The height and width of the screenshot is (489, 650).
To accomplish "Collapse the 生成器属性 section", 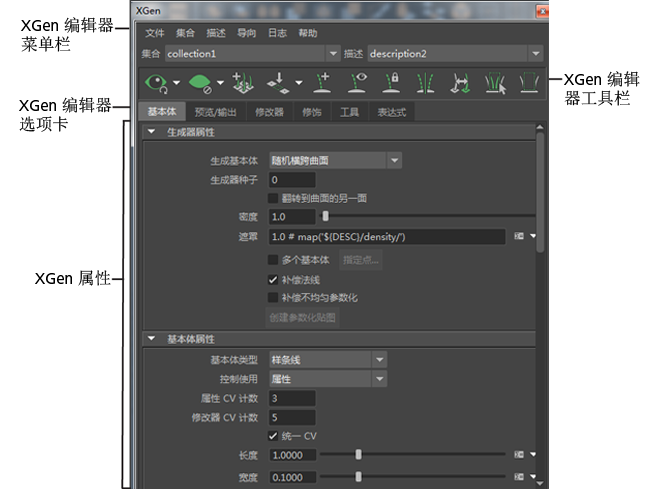I will pos(151,132).
